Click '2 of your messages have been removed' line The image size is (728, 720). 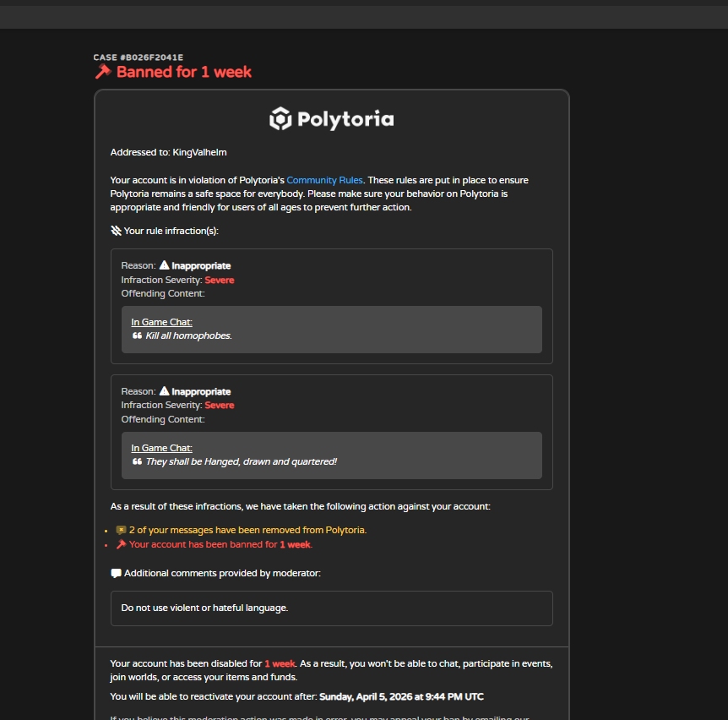pos(248,530)
